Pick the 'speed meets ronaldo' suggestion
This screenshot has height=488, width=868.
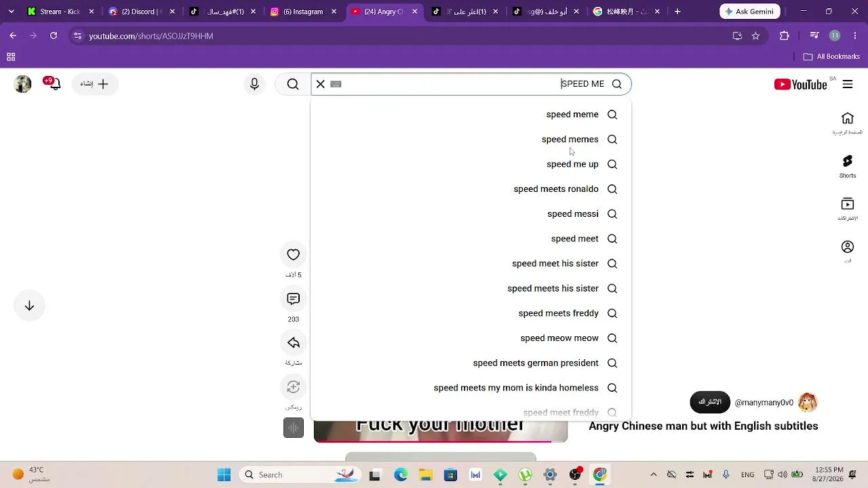point(471,189)
